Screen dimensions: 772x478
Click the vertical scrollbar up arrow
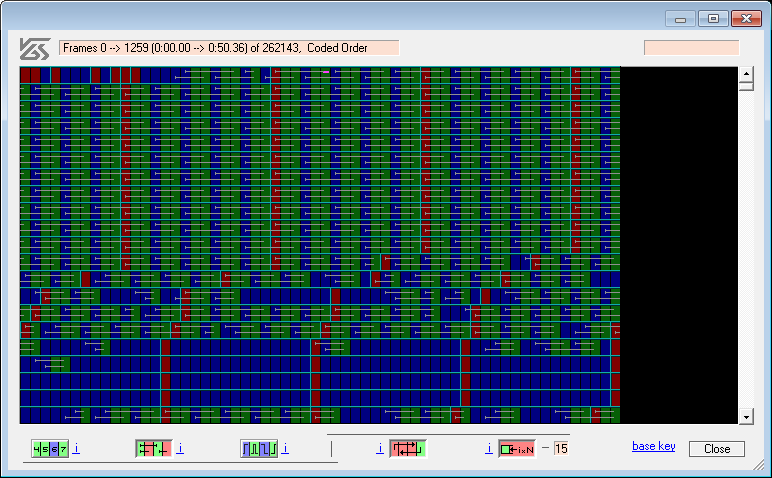coord(746,74)
